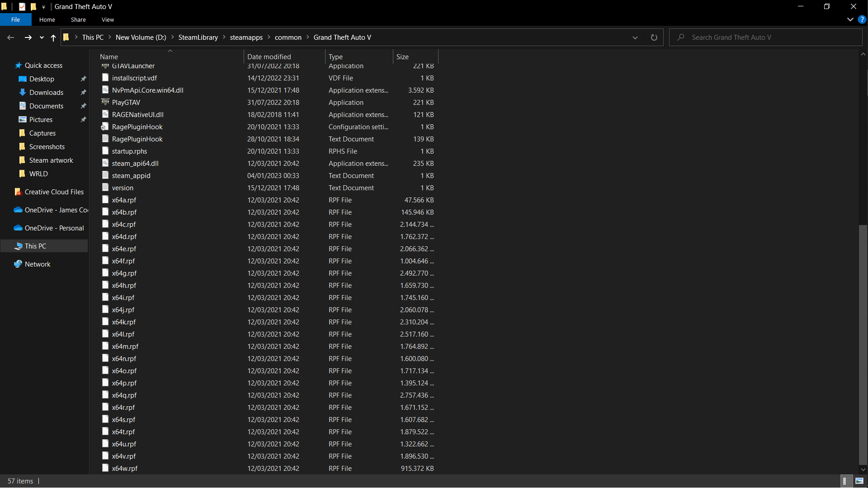
Task: Select the PlayGTAV application icon
Action: (x=105, y=102)
